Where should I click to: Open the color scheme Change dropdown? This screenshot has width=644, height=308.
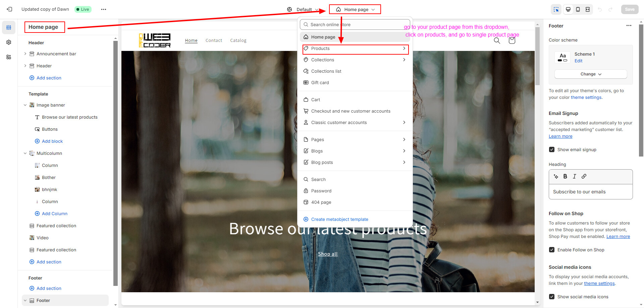click(591, 74)
